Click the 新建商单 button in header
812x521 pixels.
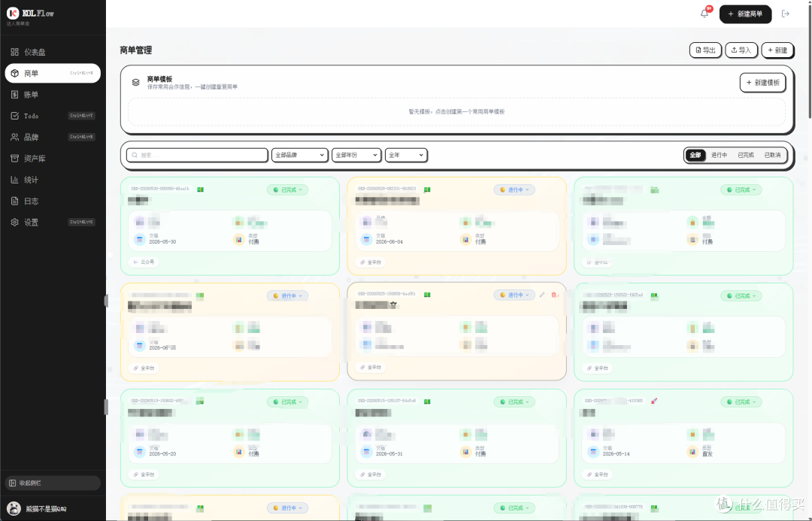[745, 14]
